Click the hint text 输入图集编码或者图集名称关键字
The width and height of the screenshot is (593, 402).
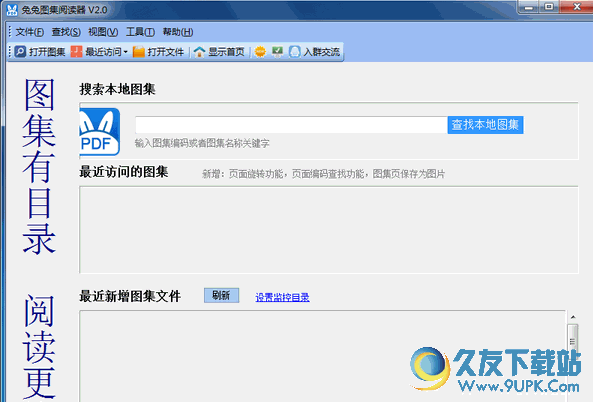coord(202,143)
